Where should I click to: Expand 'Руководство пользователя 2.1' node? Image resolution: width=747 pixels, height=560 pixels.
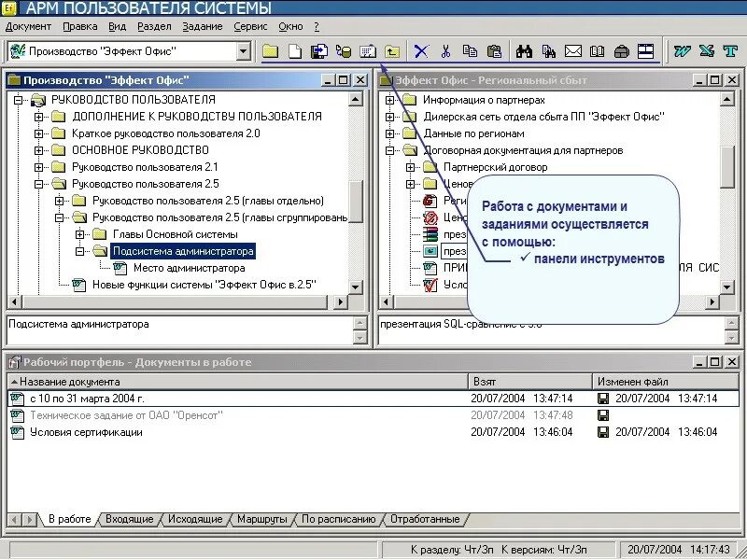pos(39,167)
